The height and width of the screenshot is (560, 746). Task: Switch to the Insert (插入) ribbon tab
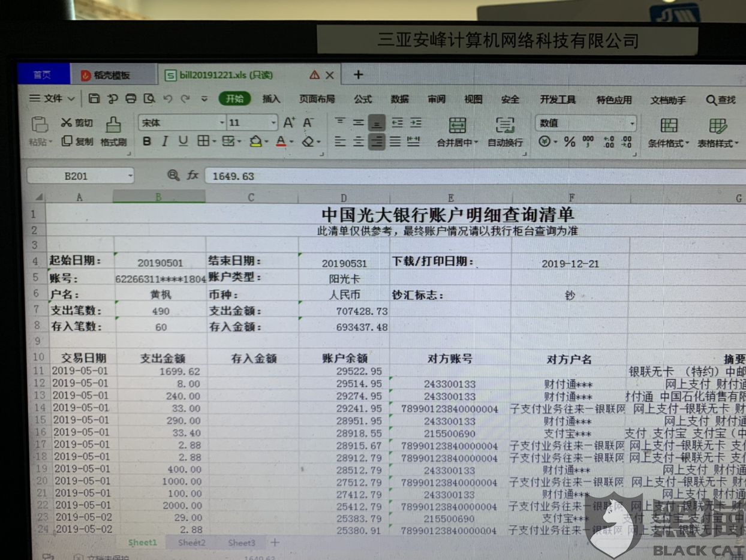(x=271, y=99)
